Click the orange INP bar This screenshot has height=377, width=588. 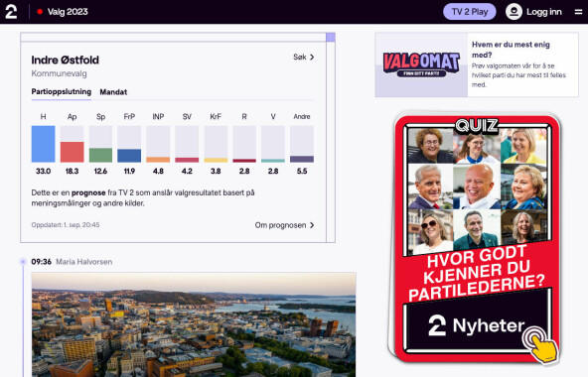[x=158, y=160]
